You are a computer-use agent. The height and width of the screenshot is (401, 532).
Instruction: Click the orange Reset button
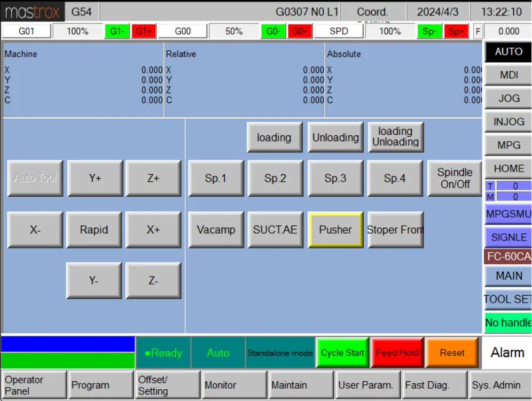(x=452, y=353)
